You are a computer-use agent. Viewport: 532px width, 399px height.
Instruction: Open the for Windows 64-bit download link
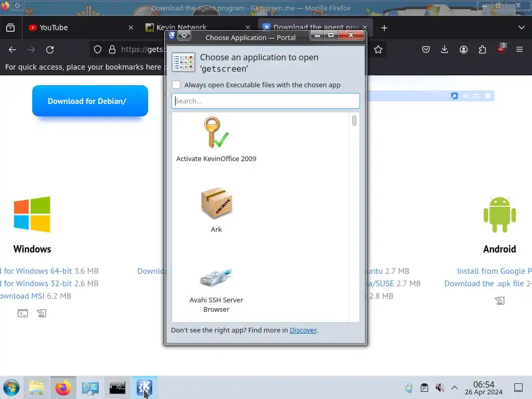pyautogui.click(x=36, y=271)
